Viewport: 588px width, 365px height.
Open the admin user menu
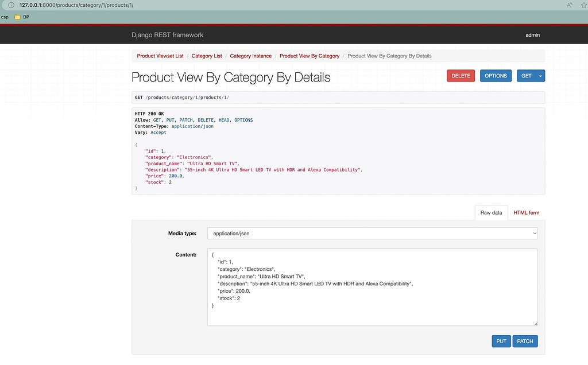pyautogui.click(x=532, y=34)
